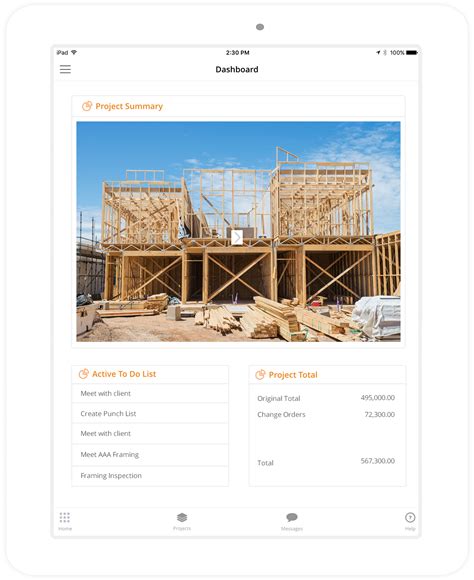Click the Project Total pie icon
474x580 pixels.
point(260,375)
